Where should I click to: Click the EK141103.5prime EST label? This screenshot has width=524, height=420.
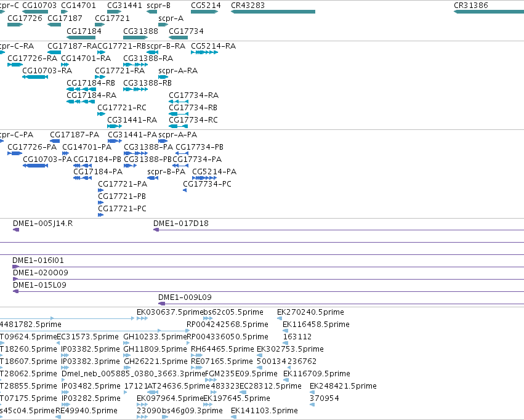tap(264, 411)
